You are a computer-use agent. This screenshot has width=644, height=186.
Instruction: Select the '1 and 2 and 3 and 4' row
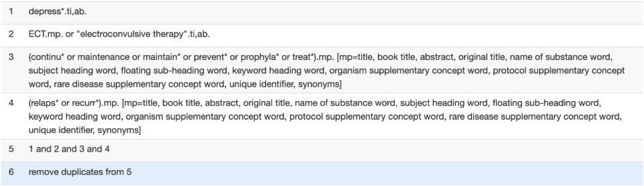(322, 150)
